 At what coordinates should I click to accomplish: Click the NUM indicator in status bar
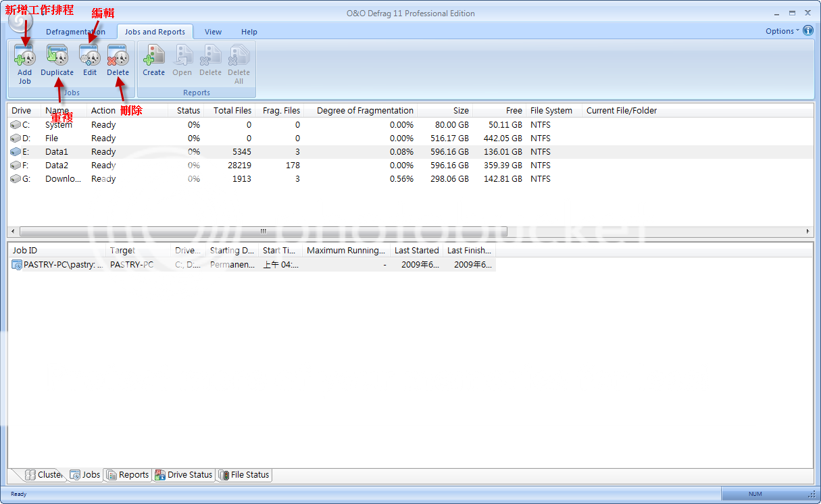tap(755, 494)
